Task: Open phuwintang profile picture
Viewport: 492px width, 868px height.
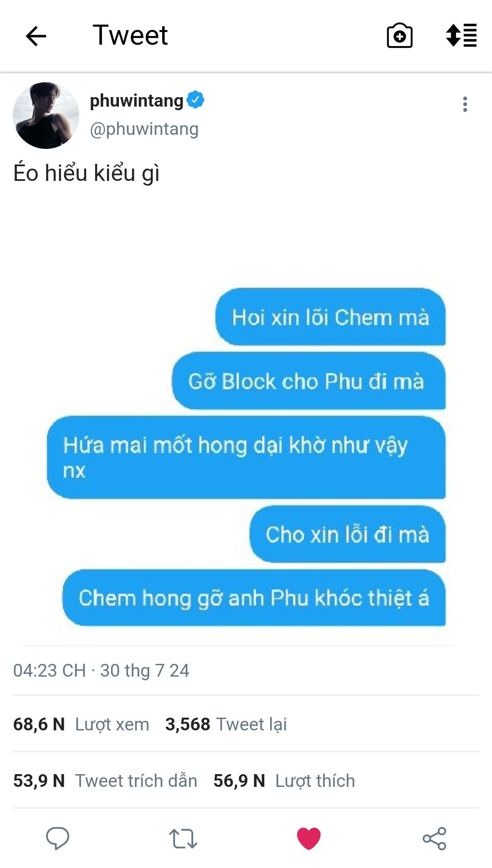Action: pyautogui.click(x=46, y=115)
